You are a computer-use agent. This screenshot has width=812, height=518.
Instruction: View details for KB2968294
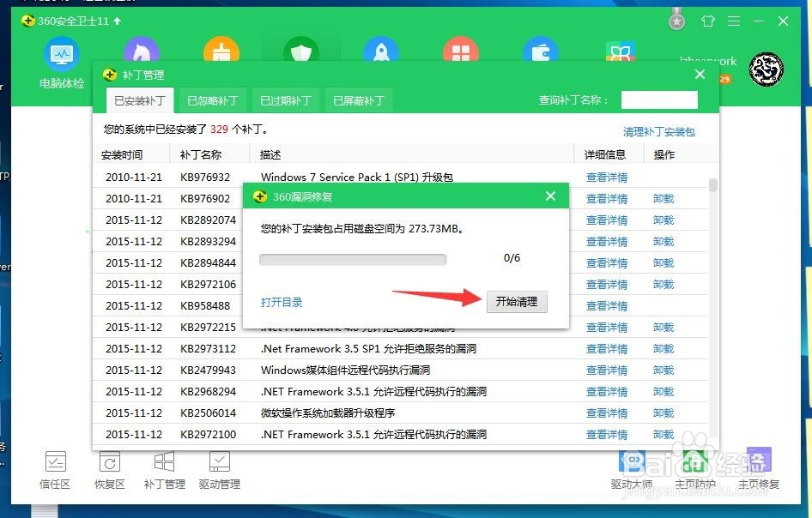coord(606,392)
